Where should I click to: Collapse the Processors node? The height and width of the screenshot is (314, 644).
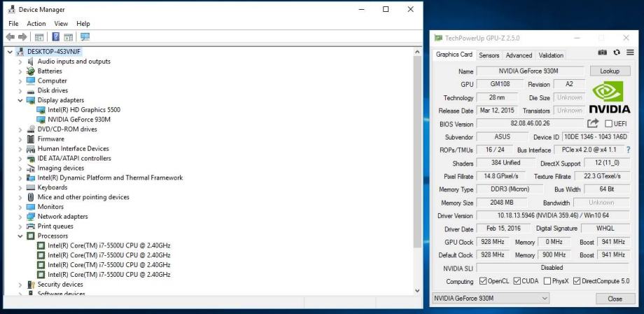coord(20,236)
